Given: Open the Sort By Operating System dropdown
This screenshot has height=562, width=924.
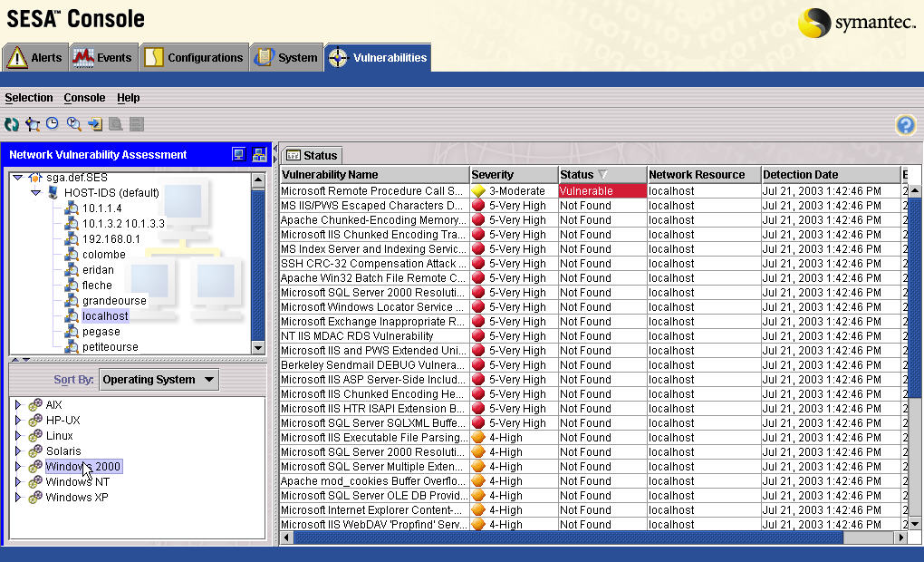Looking at the screenshot, I should (159, 380).
